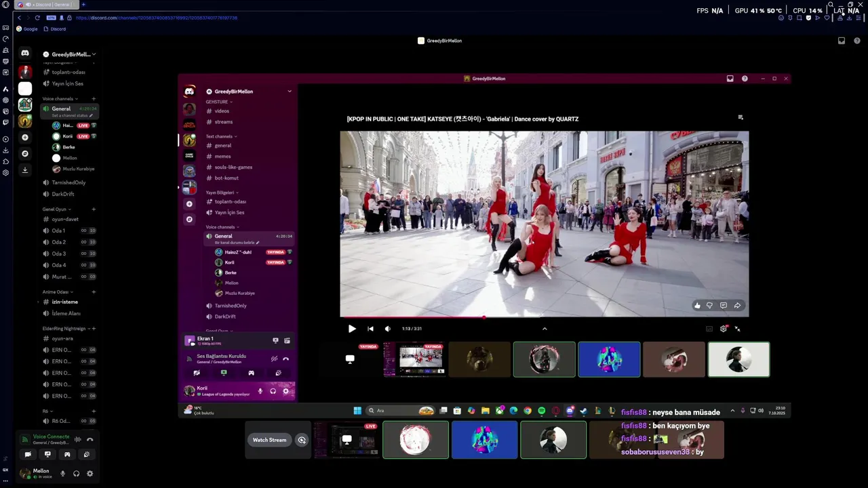Reload the browser page
Image resolution: width=868 pixels, height=488 pixels.
[37, 18]
